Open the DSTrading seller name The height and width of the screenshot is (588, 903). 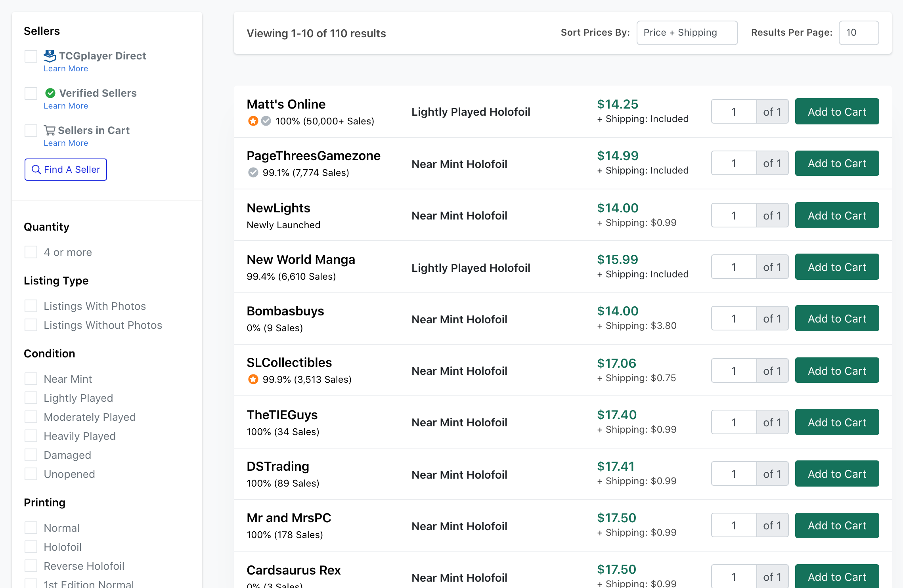278,466
